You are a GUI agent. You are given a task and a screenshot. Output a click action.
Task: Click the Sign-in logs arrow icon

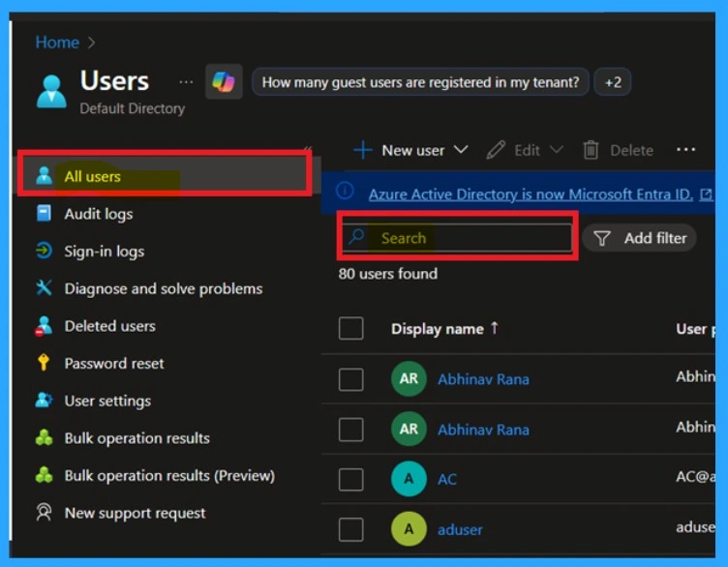(x=45, y=251)
